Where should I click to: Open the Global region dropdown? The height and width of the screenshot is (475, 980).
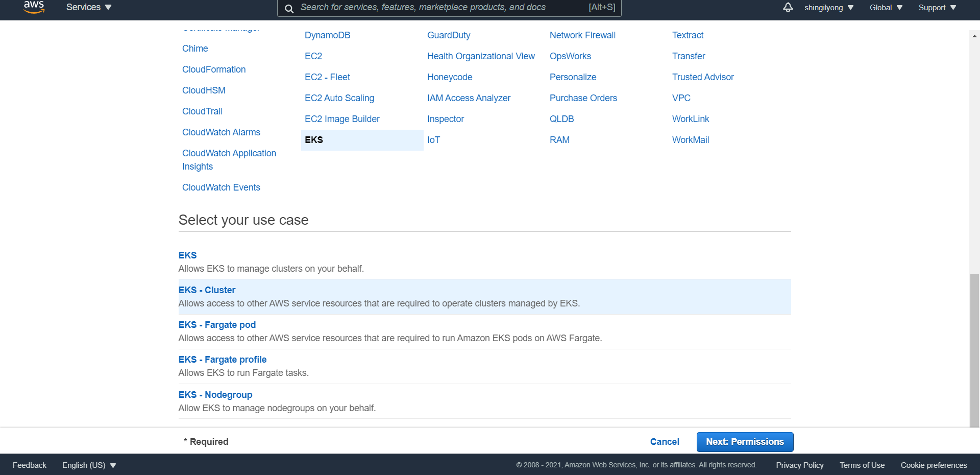coord(886,8)
